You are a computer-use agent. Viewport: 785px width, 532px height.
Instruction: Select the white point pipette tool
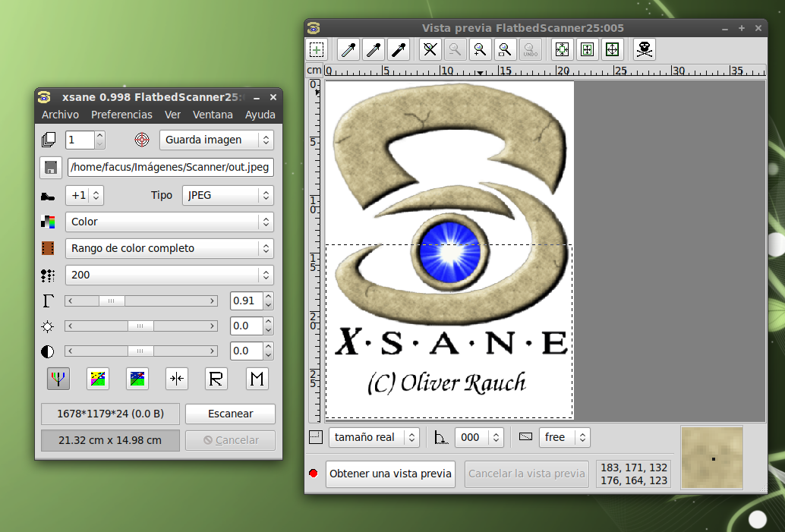point(347,49)
